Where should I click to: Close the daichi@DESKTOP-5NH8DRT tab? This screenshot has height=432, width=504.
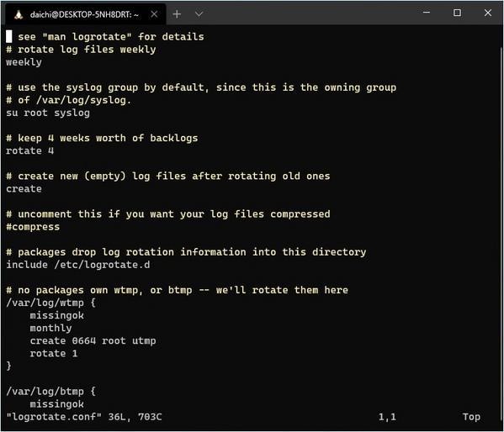(154, 14)
